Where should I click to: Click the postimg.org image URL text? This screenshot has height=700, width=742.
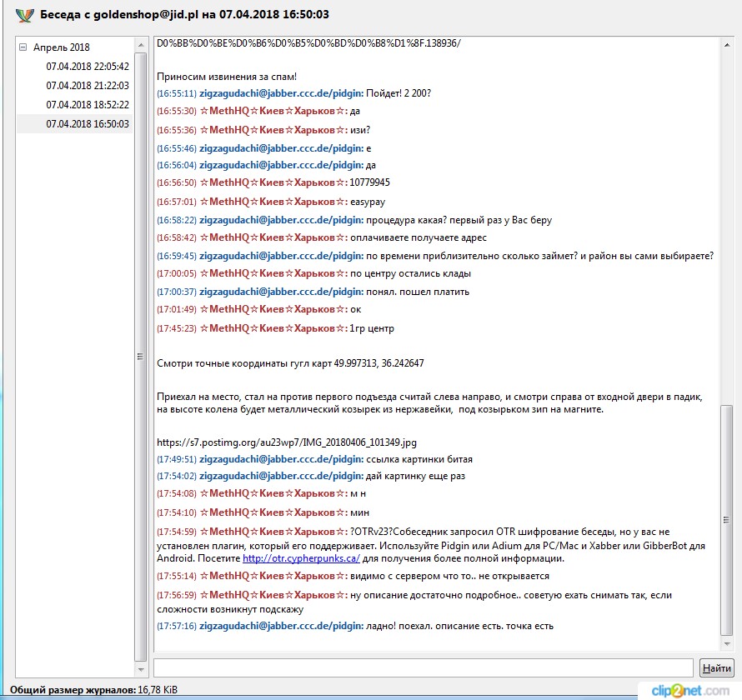[x=287, y=442]
